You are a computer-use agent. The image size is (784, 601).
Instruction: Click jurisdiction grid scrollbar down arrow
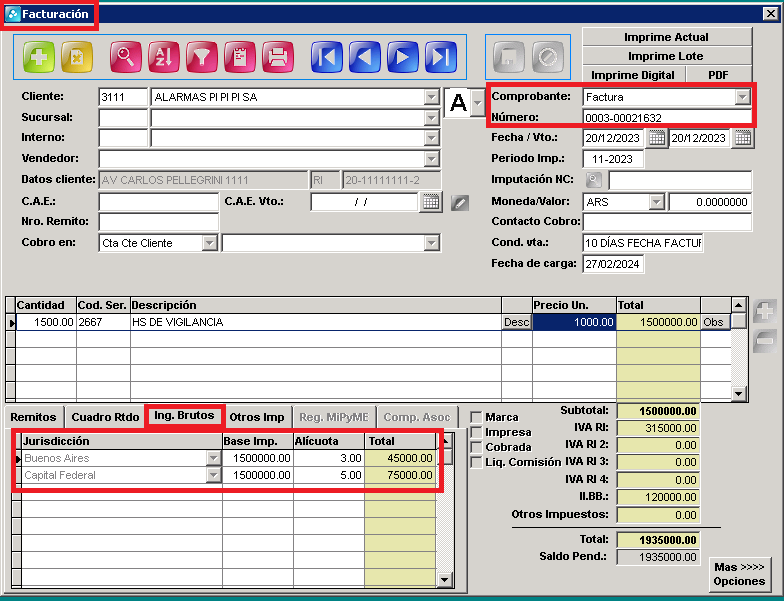[444, 580]
